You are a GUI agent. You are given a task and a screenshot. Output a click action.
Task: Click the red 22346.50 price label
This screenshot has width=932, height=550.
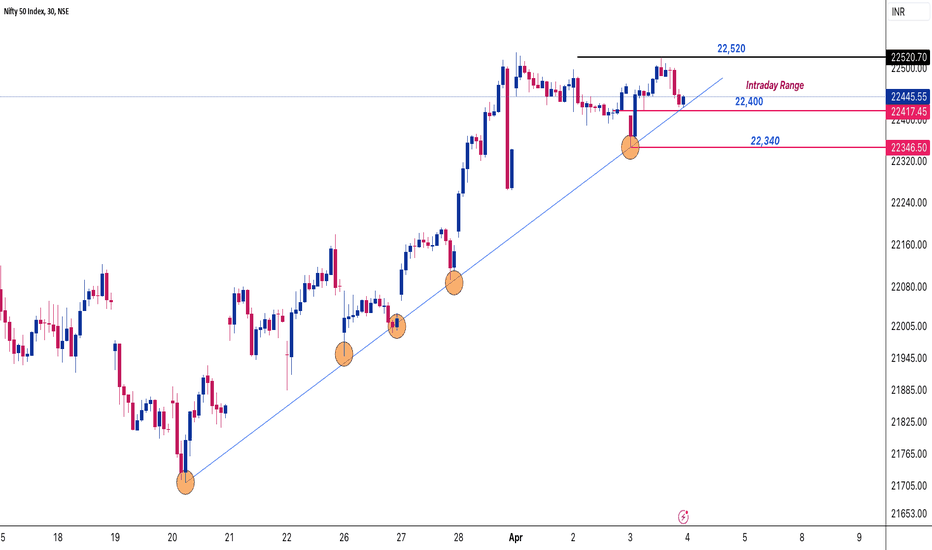[908, 147]
